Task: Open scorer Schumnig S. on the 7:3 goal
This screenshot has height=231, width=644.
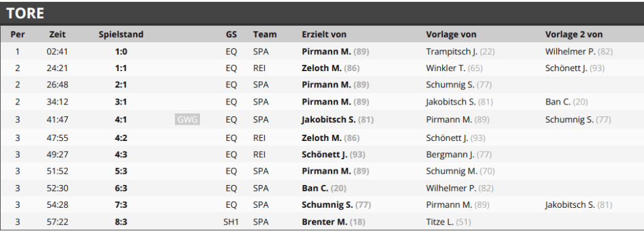Action: [327, 205]
